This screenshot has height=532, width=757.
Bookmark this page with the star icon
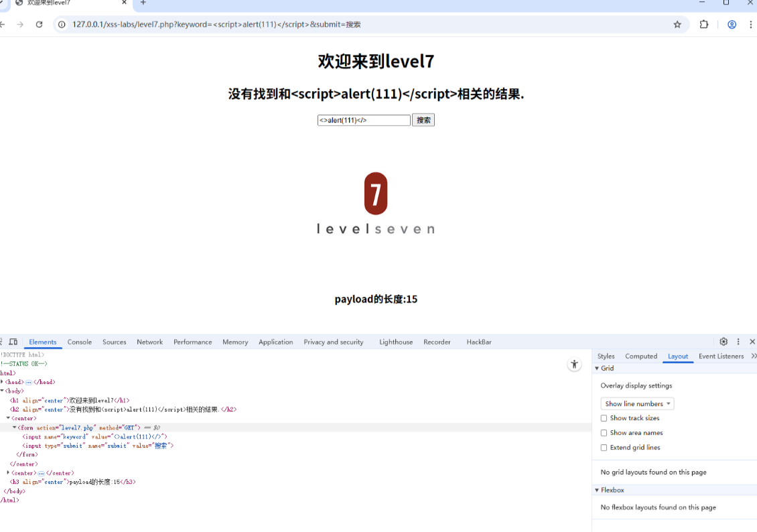[x=677, y=25]
